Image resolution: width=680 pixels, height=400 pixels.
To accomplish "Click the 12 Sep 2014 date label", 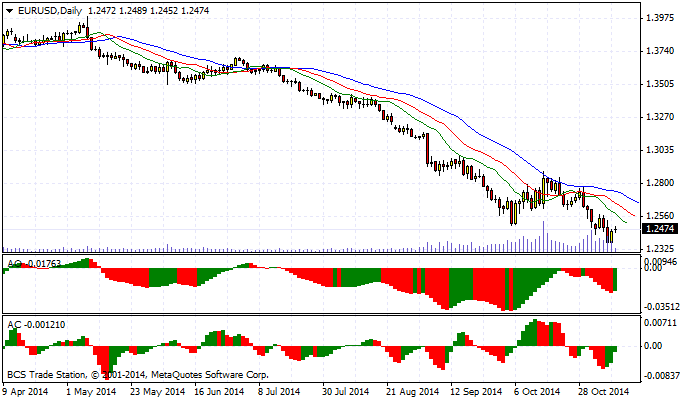I will tap(477, 392).
